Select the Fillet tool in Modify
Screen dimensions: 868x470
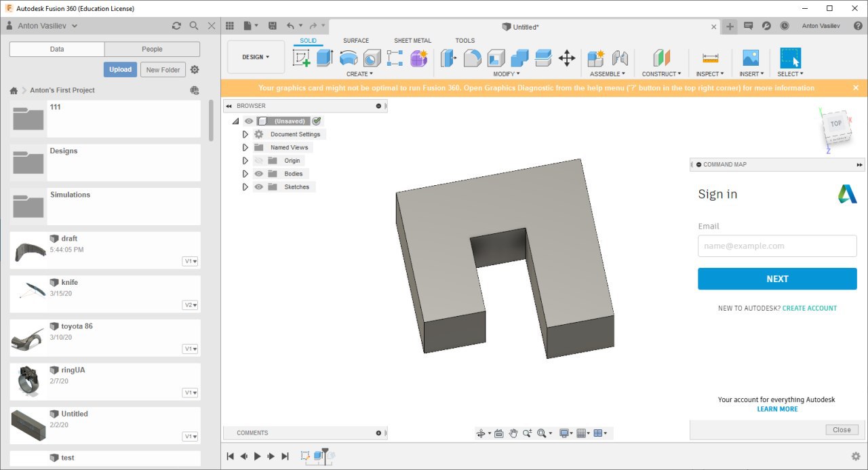(473, 58)
